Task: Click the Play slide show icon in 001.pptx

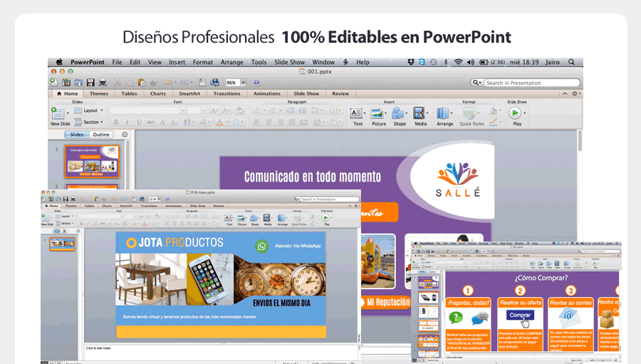Action: coord(516,113)
